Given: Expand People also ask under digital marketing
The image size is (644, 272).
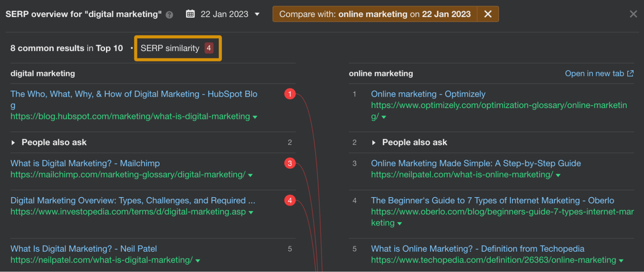Looking at the screenshot, I should [x=13, y=142].
